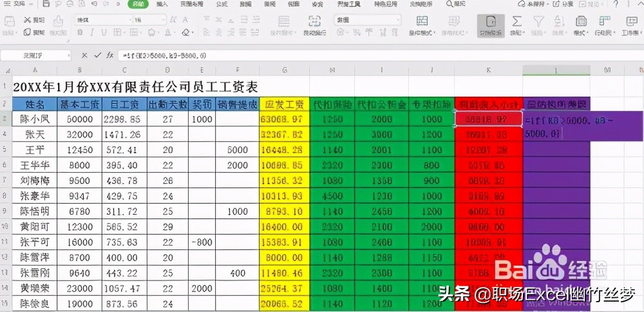Open fill color bucket picker
The width and height of the screenshot is (644, 312).
point(152,32)
